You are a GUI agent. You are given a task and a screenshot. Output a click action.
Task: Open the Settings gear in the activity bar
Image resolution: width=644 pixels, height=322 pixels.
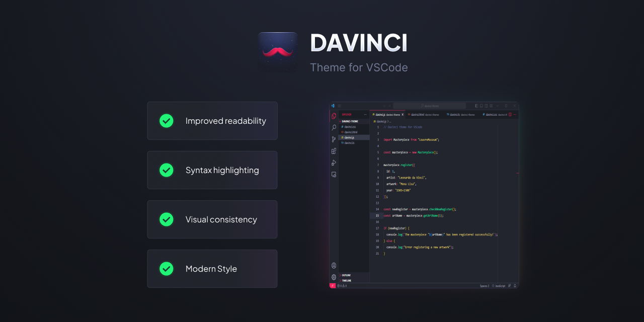tap(333, 277)
